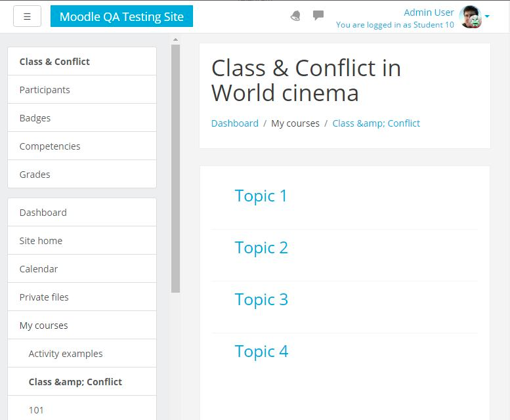Open Site home in the sidebar
This screenshot has width=510, height=420.
(x=82, y=241)
